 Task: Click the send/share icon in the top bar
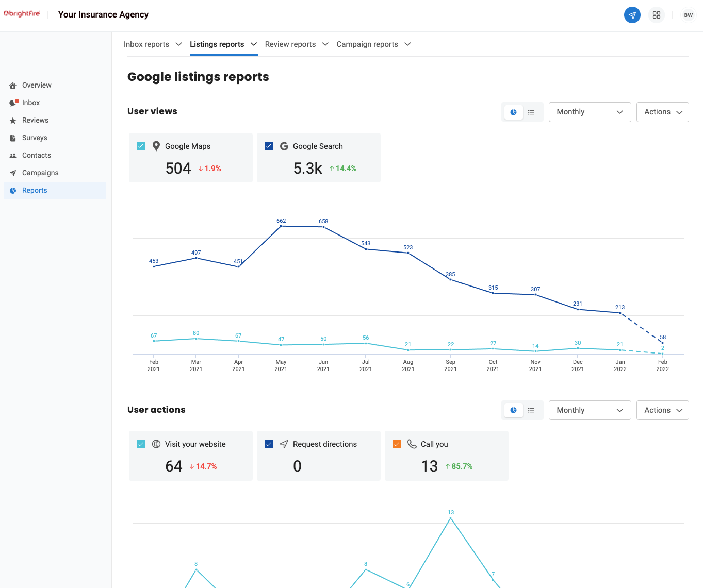click(x=632, y=15)
